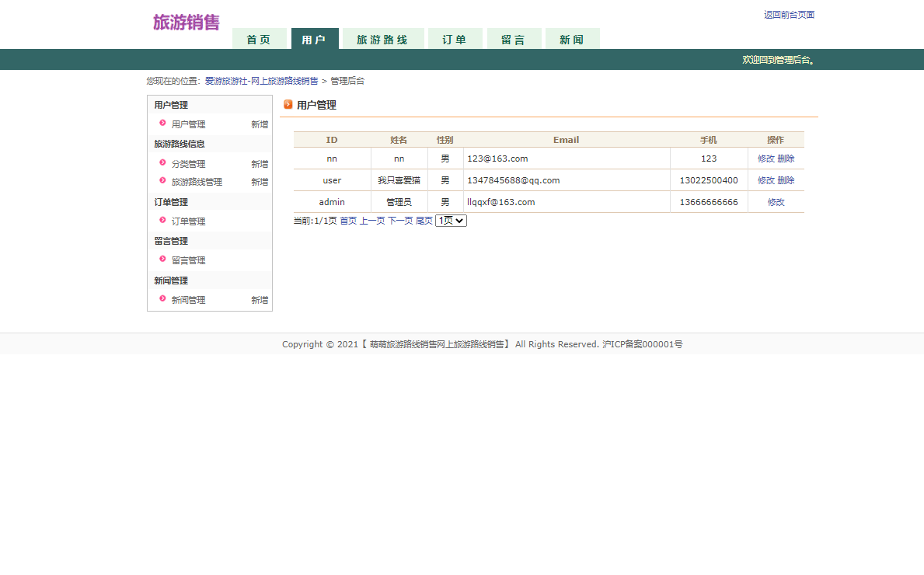Click 修改 for user nn
924x575 pixels.
tap(765, 159)
